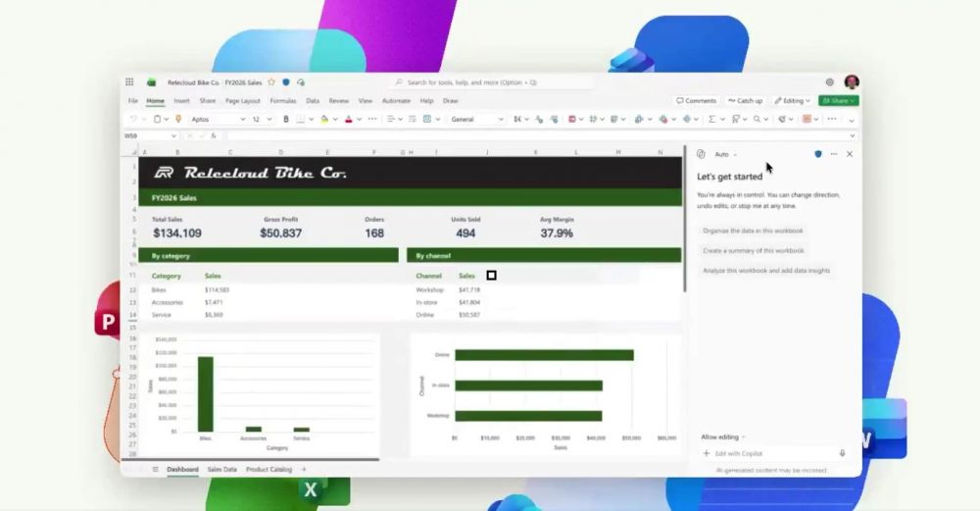Screen dimensions: 980x511
Task: Open the Allow editing dropdown
Action: pyautogui.click(x=723, y=437)
